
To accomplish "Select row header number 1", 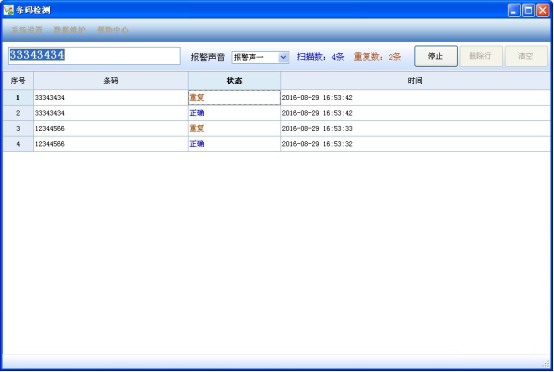I will pos(18,98).
